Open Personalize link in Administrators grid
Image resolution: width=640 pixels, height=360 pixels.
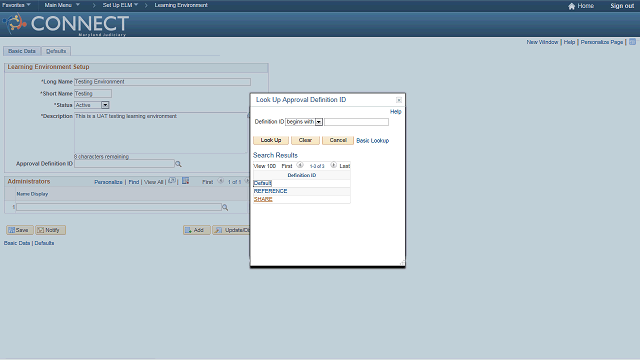tap(108, 182)
